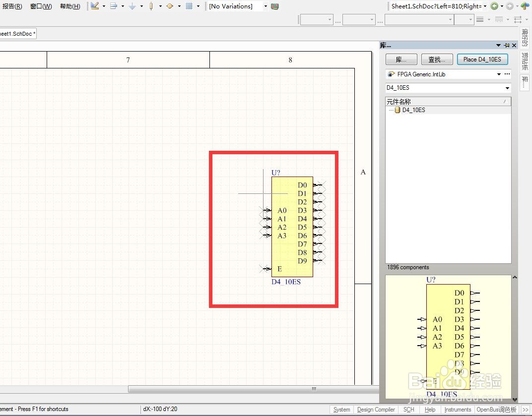Expand the simulation sources dropdown arrow
The image size is (532, 416).
click(179, 6)
